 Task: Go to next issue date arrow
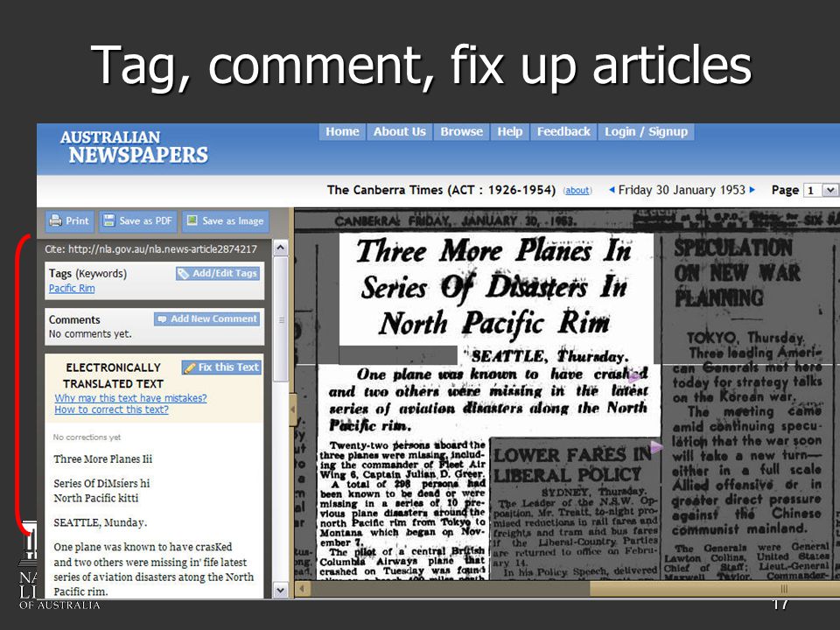[x=752, y=190]
